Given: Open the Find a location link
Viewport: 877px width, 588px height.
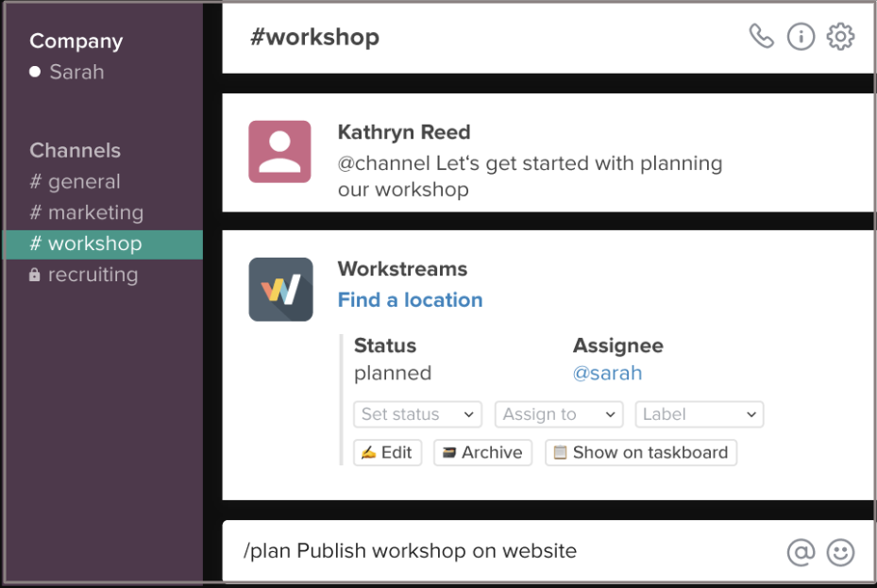Looking at the screenshot, I should (410, 300).
